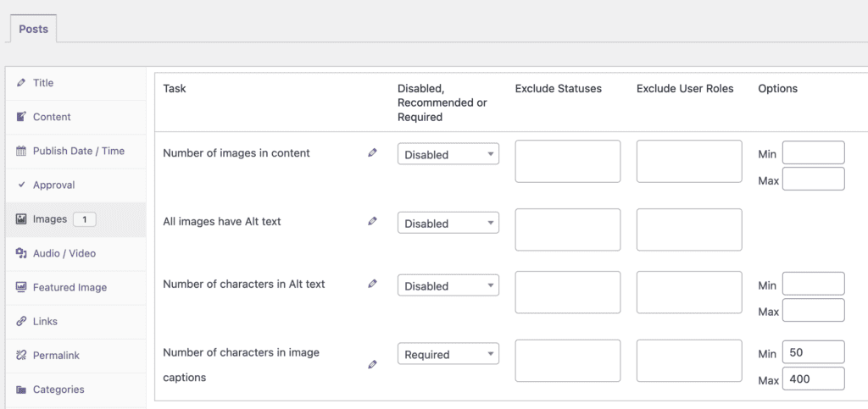This screenshot has width=868, height=409.
Task: Select the Content sidebar tab
Action: point(52,117)
